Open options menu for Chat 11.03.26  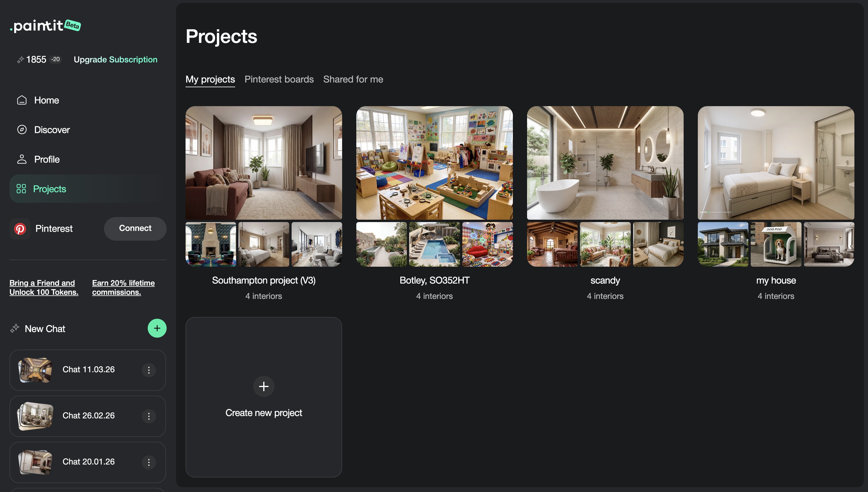click(x=149, y=370)
